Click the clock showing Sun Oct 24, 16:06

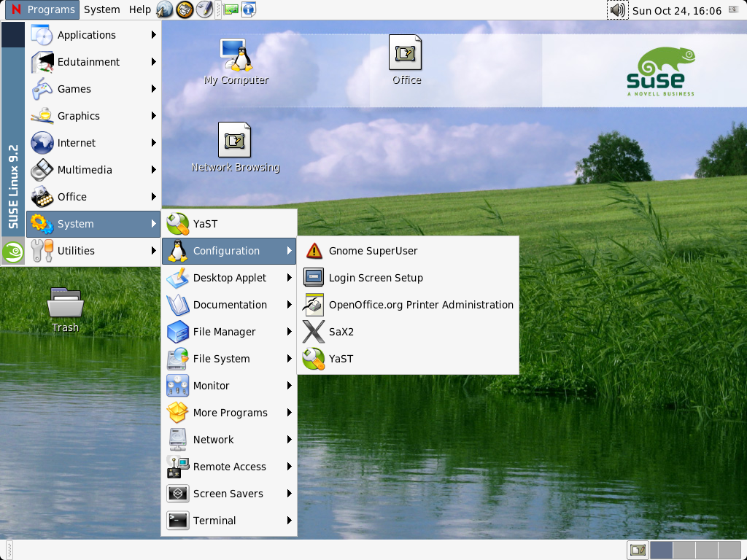676,10
